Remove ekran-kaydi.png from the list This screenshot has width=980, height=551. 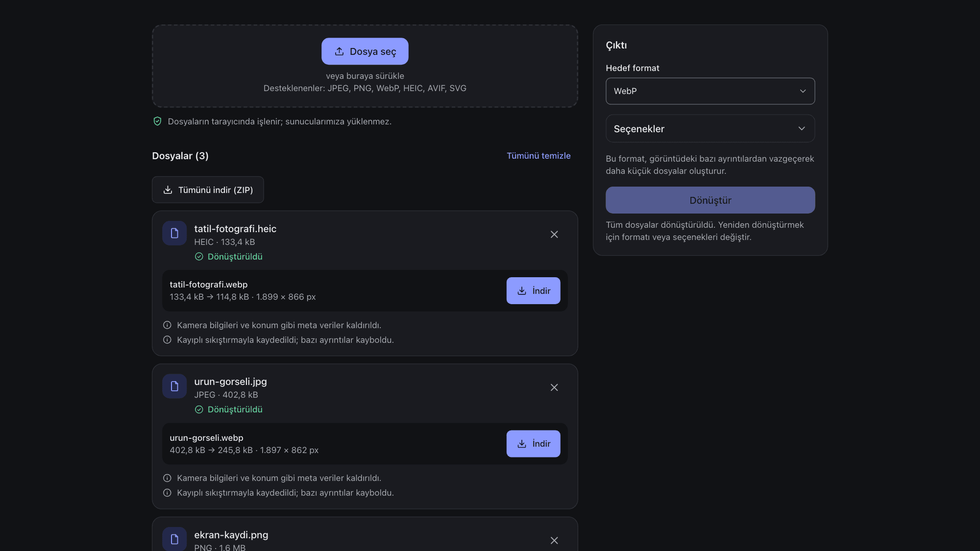click(554, 540)
